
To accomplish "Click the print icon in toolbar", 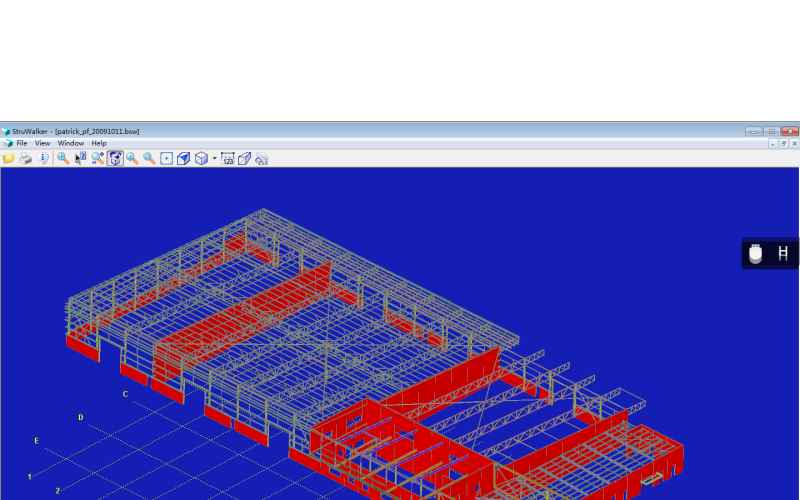I will [26, 158].
